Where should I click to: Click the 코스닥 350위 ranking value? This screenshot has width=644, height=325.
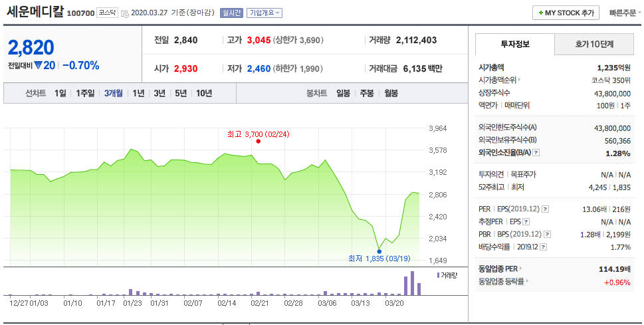[611, 80]
